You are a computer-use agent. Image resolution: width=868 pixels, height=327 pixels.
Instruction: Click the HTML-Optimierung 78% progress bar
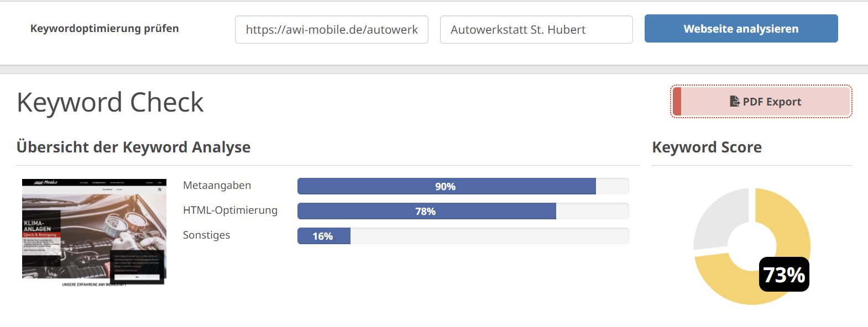pos(463,211)
